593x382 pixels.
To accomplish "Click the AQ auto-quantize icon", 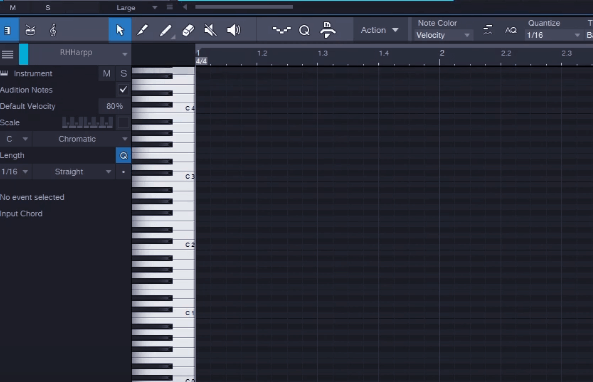I will (x=511, y=30).
